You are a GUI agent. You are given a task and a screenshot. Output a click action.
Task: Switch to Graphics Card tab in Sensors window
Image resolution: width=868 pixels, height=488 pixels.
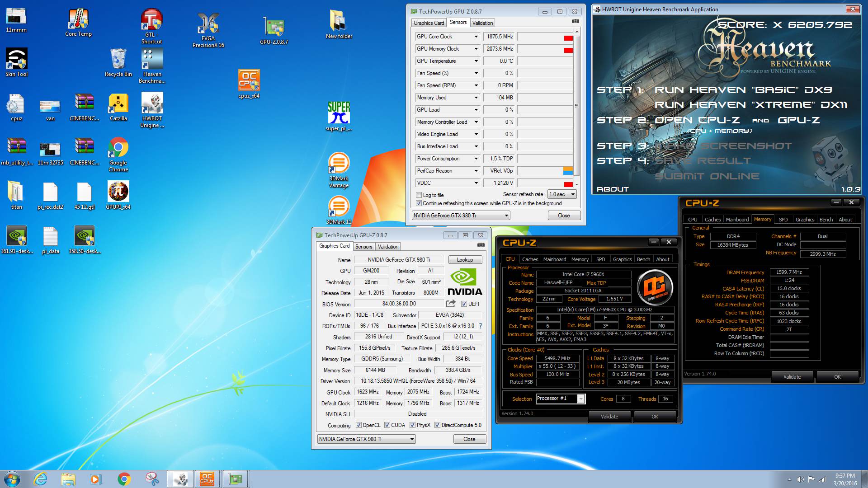[x=429, y=23]
